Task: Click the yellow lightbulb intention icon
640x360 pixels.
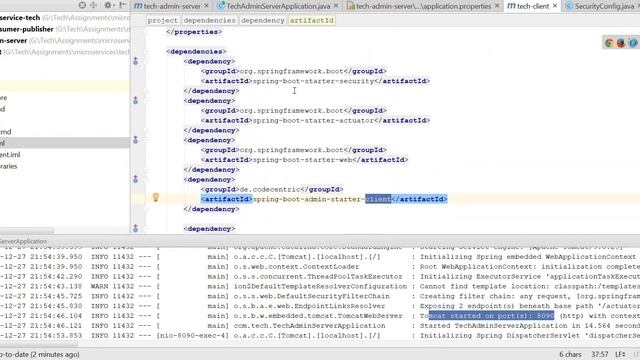Action: click(x=156, y=198)
